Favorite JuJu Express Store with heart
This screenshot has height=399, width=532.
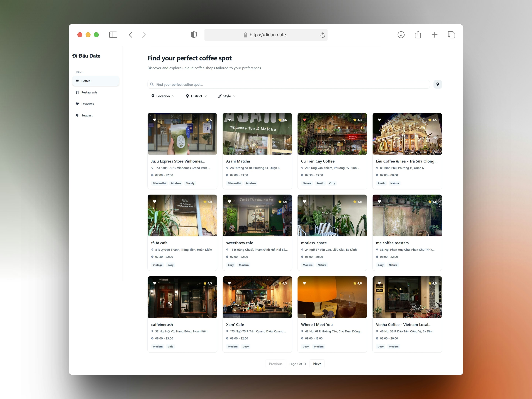155,120
